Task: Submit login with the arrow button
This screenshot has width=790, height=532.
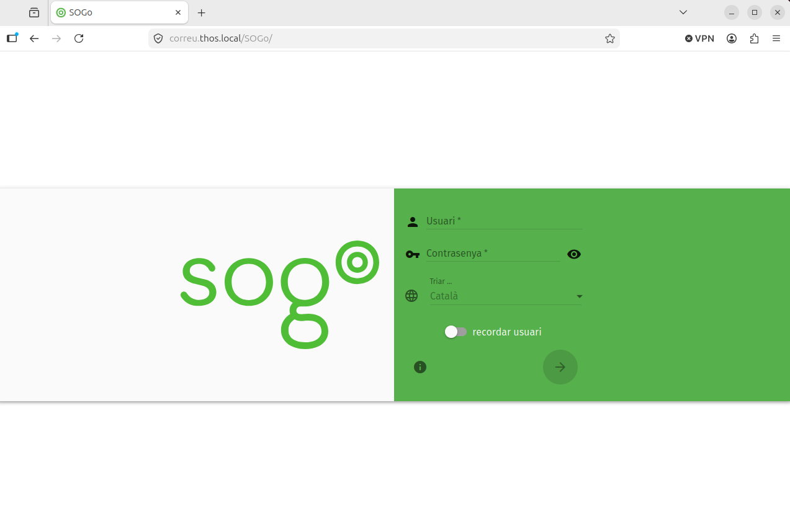Action: pyautogui.click(x=560, y=367)
